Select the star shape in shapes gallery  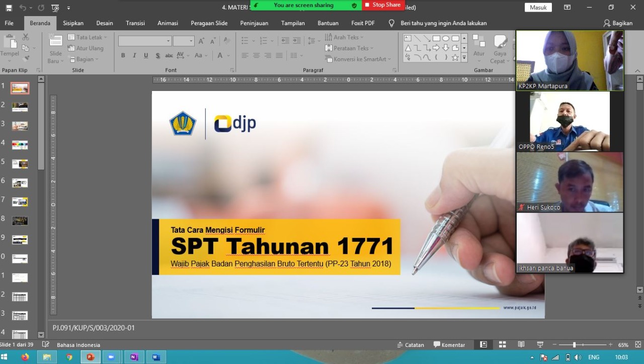coord(455,57)
